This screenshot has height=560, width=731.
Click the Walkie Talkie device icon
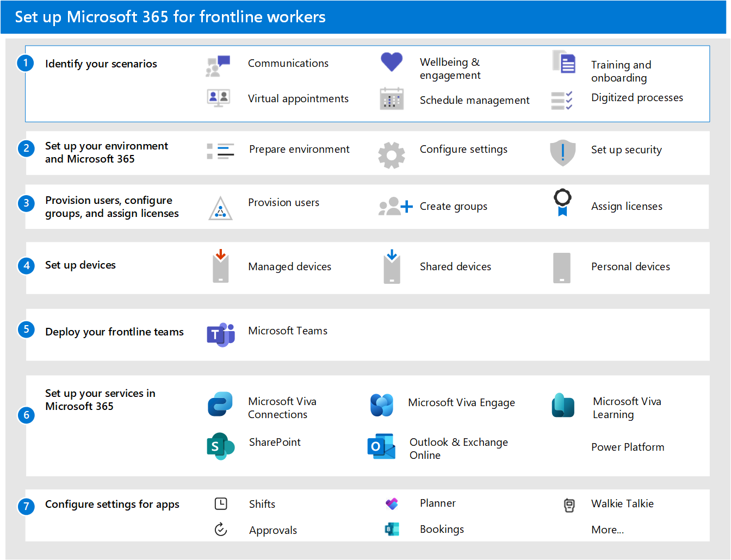click(x=569, y=505)
